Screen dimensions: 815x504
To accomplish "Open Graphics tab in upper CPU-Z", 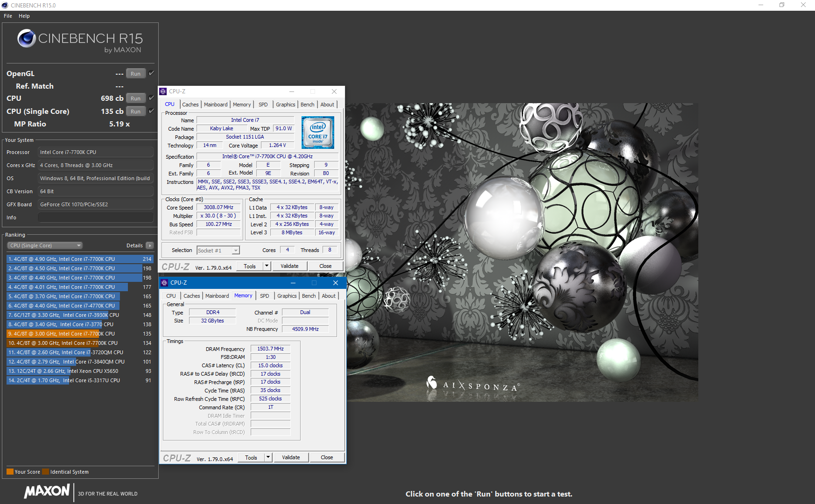I will [286, 105].
